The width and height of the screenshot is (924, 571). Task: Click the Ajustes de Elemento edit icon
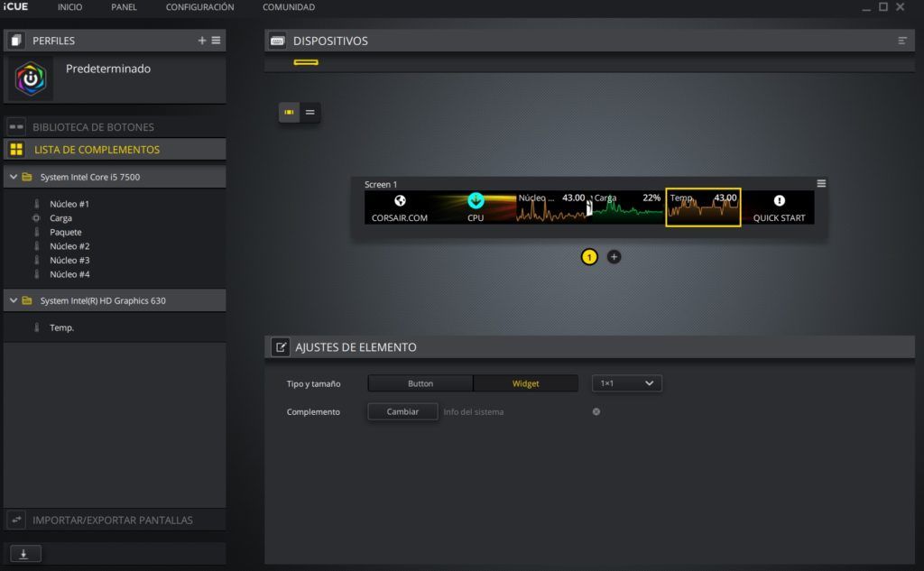click(281, 347)
